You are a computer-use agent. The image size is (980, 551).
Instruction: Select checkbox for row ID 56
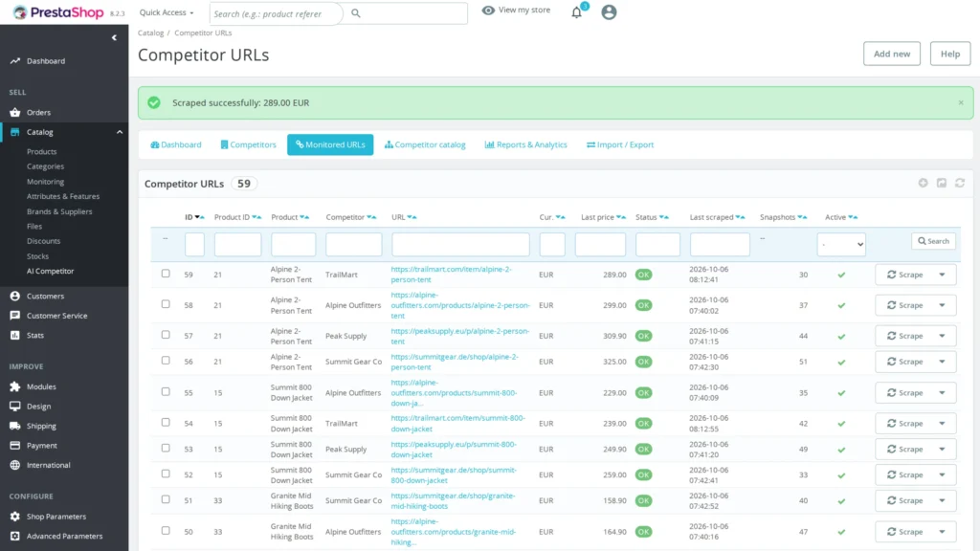[x=166, y=361]
